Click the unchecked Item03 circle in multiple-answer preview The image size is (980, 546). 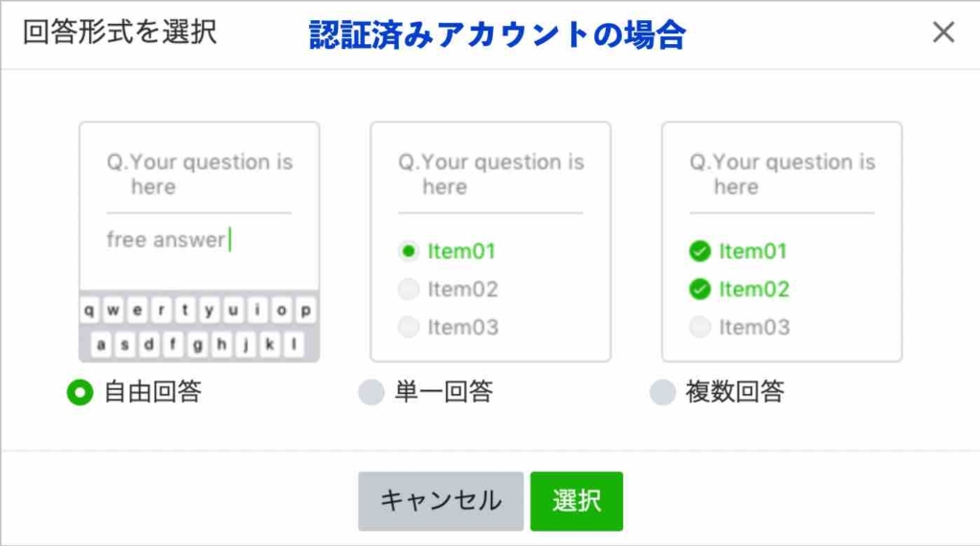tap(701, 327)
